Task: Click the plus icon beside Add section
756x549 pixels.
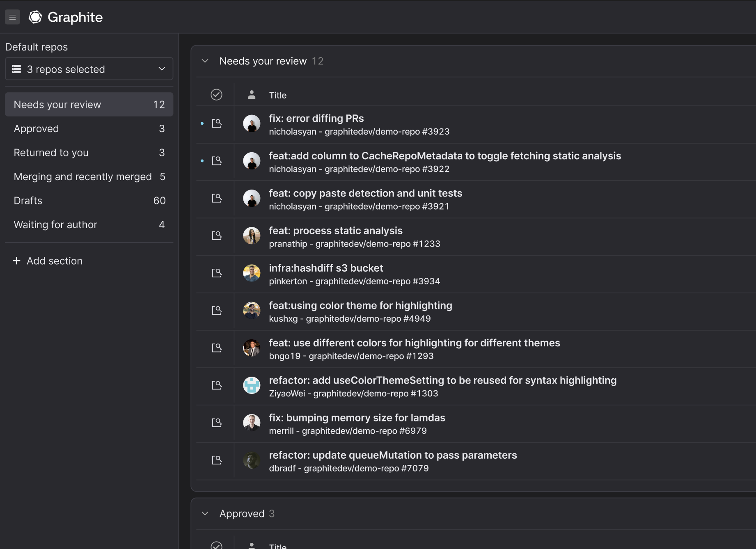Action: pyautogui.click(x=16, y=261)
